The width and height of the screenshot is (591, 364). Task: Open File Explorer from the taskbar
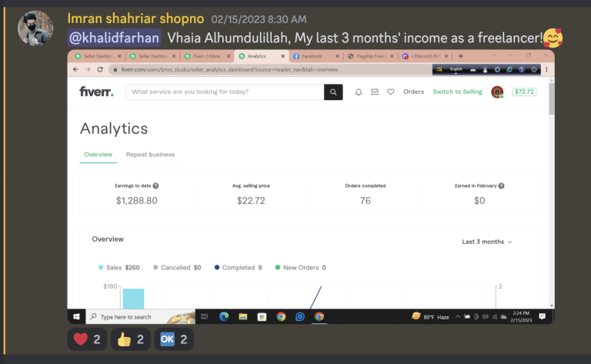click(x=243, y=316)
